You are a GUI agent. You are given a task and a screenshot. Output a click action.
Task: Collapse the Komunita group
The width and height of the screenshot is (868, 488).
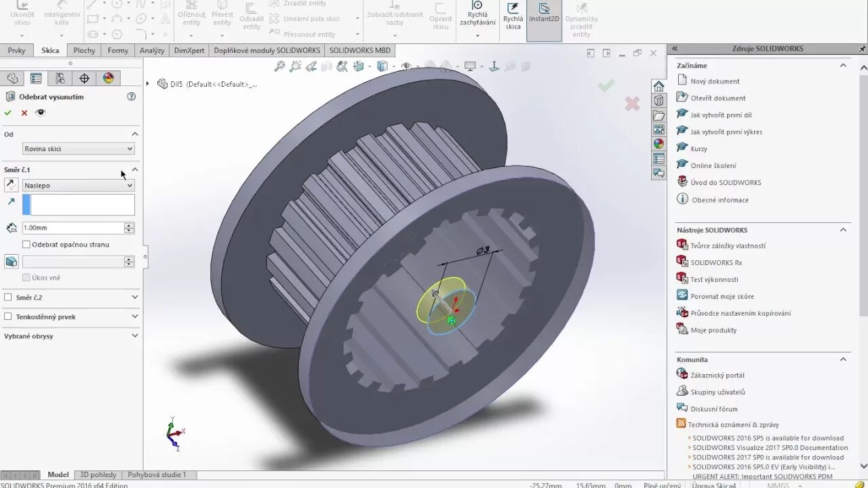844,359
